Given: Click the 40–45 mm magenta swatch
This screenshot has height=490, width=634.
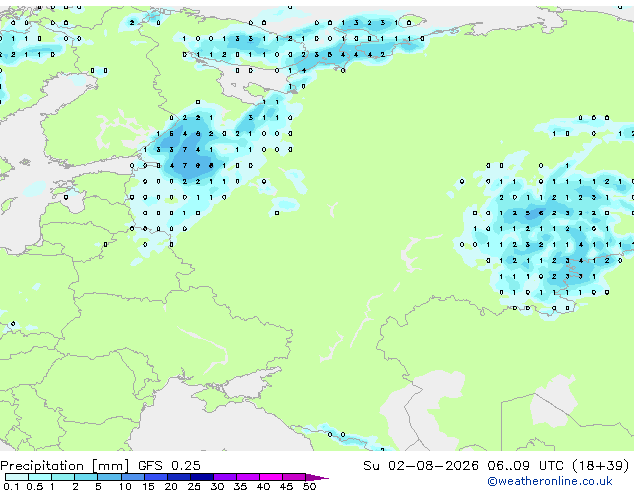Looking at the screenshot, I should click(271, 477).
